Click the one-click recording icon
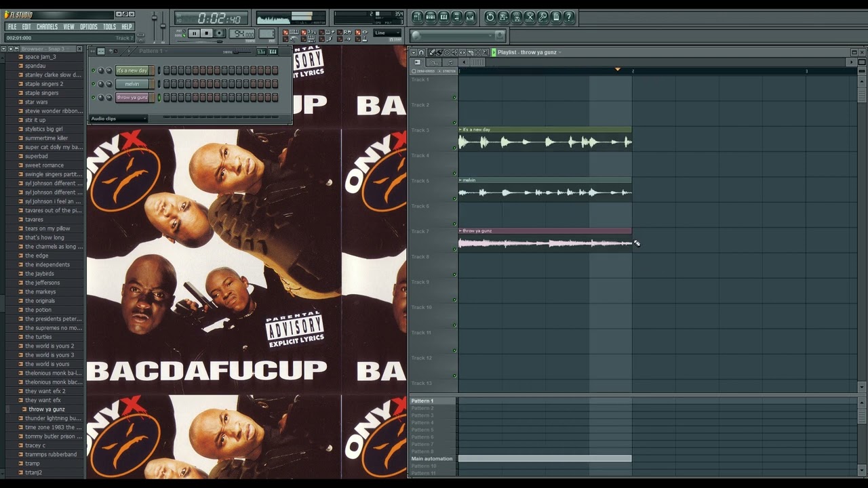 (x=542, y=17)
